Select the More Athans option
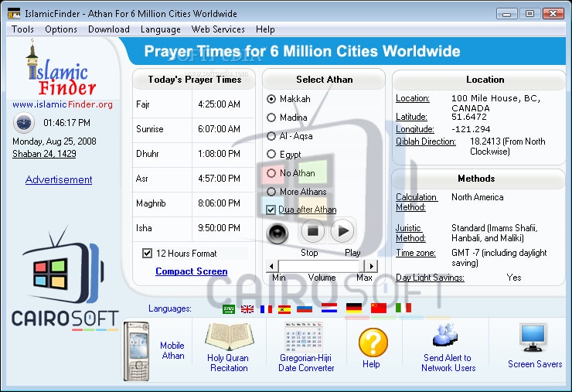 point(297,192)
